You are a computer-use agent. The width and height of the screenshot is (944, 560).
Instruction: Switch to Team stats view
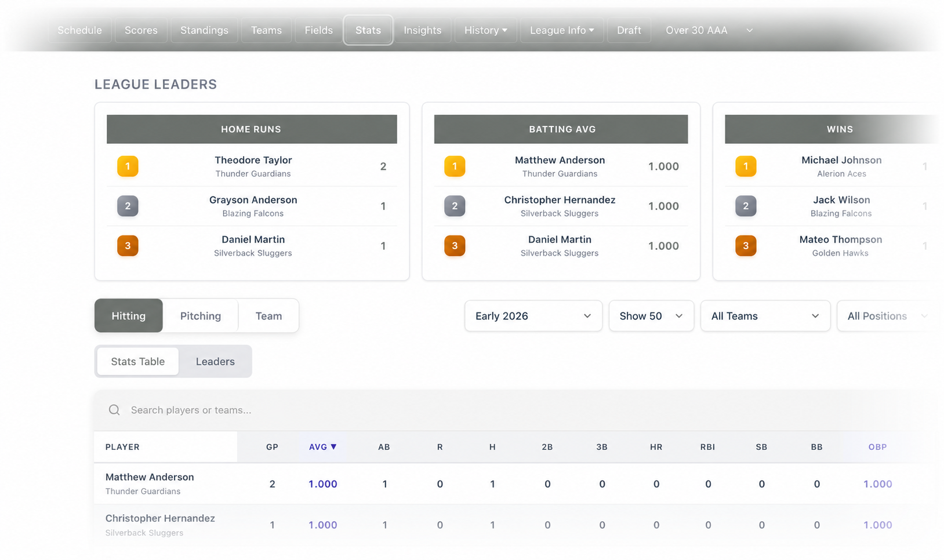click(x=268, y=316)
